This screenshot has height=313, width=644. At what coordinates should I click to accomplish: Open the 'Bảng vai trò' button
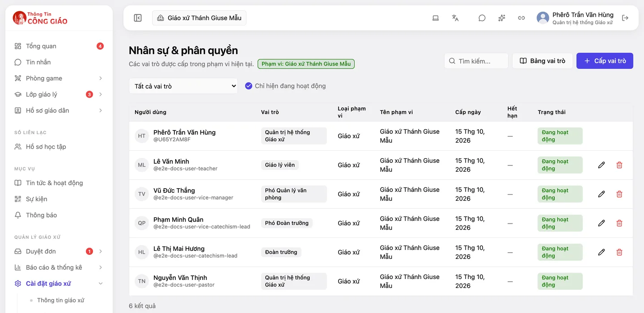click(x=542, y=61)
